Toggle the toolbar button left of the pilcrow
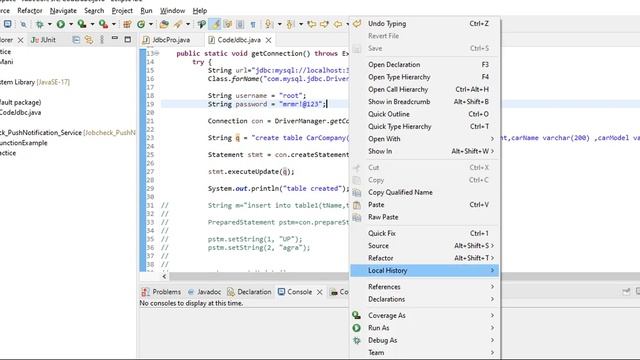The image size is (640, 360). [x=240, y=24]
